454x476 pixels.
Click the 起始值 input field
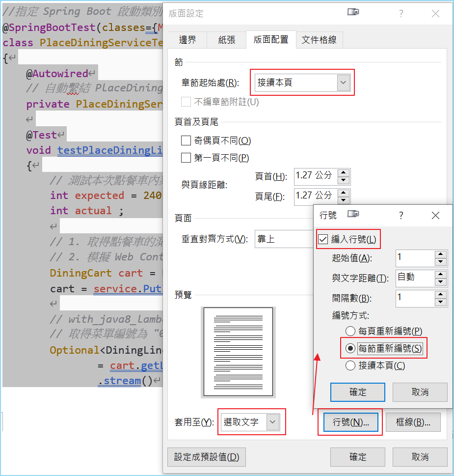click(415, 258)
